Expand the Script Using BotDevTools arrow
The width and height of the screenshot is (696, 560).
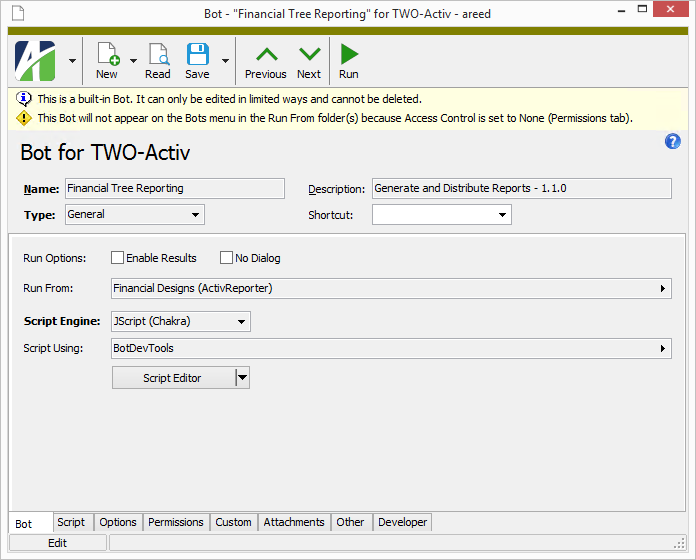[x=662, y=348]
